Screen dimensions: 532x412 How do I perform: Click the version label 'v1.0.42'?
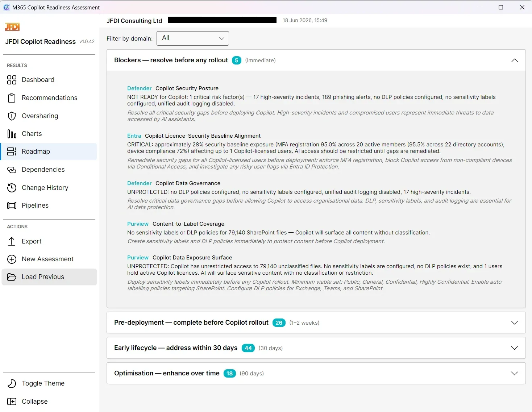[x=87, y=42]
